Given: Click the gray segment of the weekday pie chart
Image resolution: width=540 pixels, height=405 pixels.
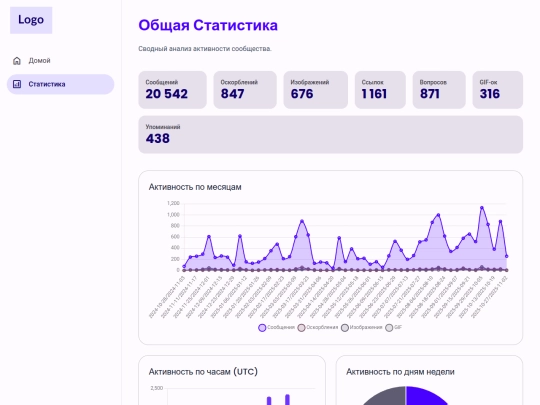Looking at the screenshot, I should tap(387, 397).
